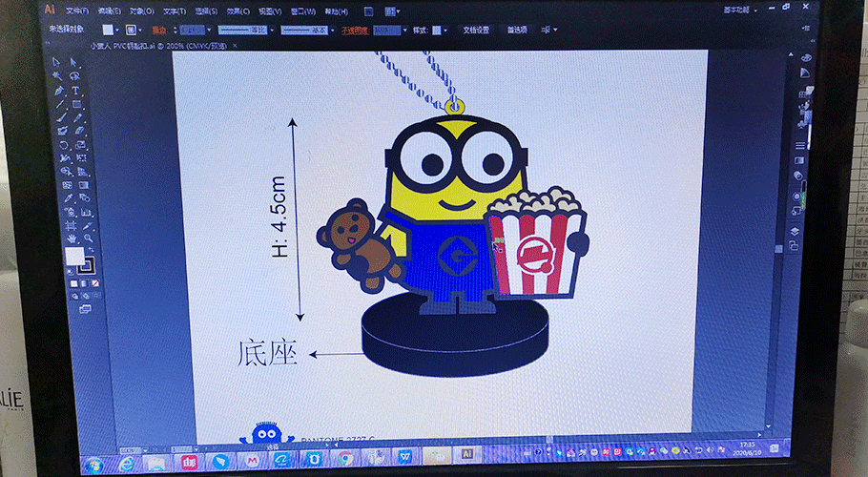Choose the Column Graph tool
Image resolution: width=868 pixels, height=477 pixels.
tap(86, 212)
